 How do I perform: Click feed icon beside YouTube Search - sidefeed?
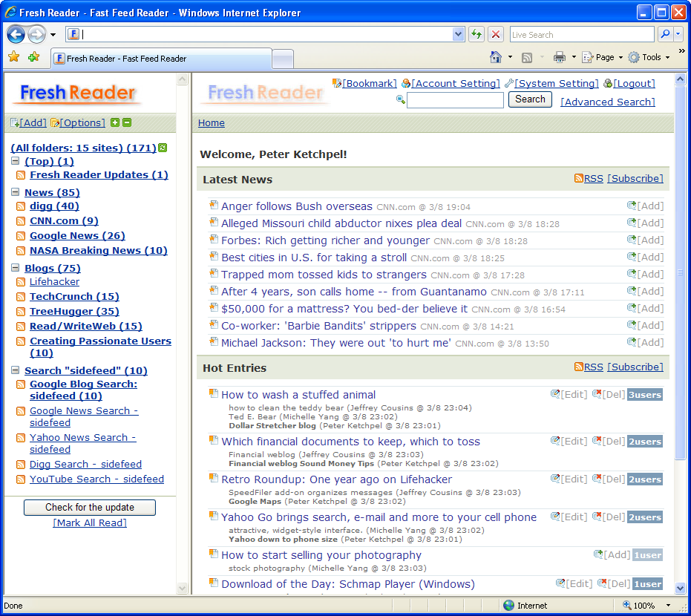click(x=21, y=479)
